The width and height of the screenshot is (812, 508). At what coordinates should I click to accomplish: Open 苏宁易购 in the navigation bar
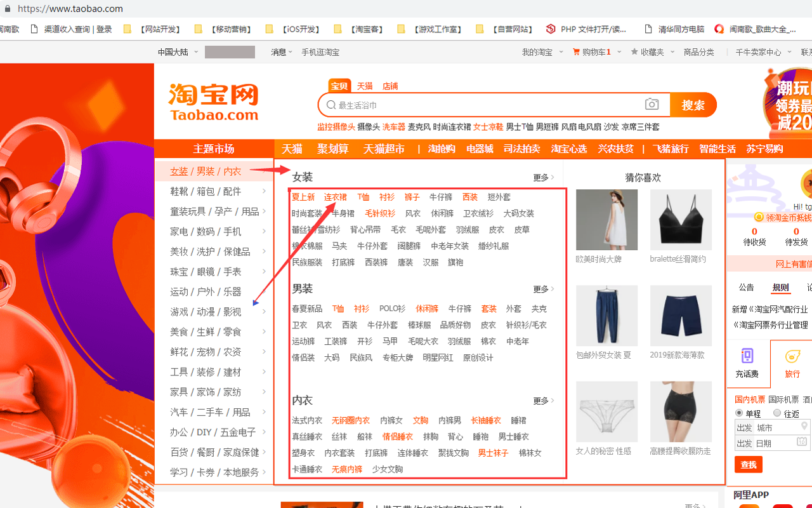click(764, 149)
